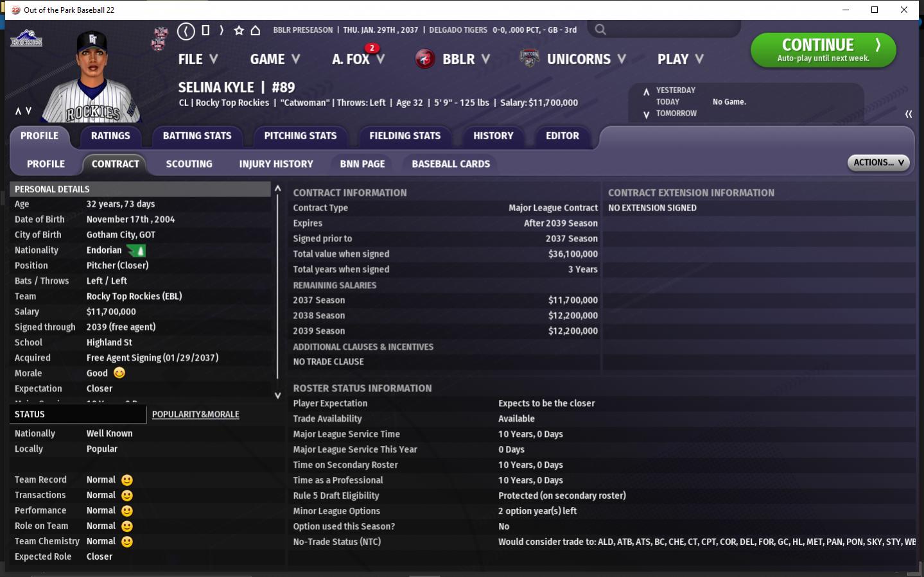Viewport: 924px width, 577px height.
Task: Click the Endorian nationality flag
Action: [136, 250]
